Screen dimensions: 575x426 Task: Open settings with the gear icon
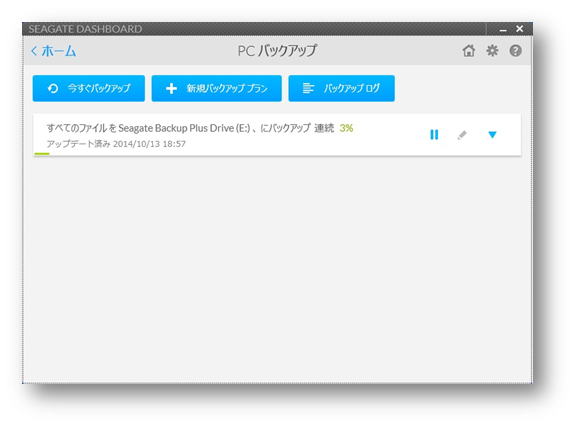coord(492,51)
